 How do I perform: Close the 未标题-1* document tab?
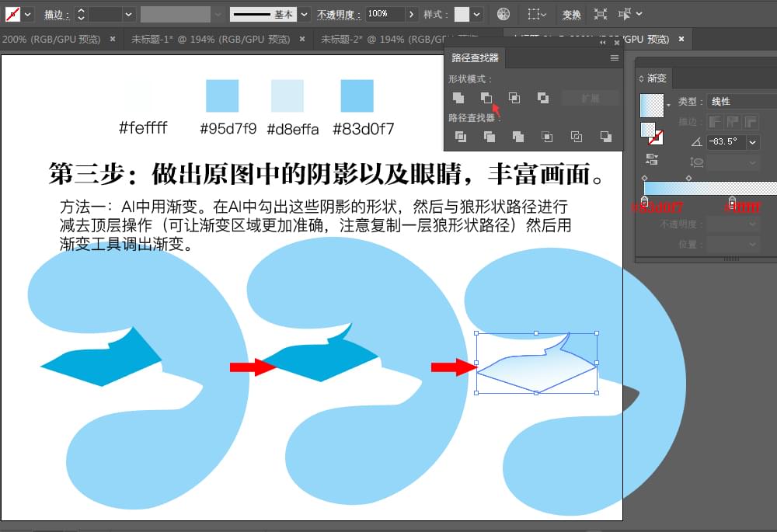point(302,39)
